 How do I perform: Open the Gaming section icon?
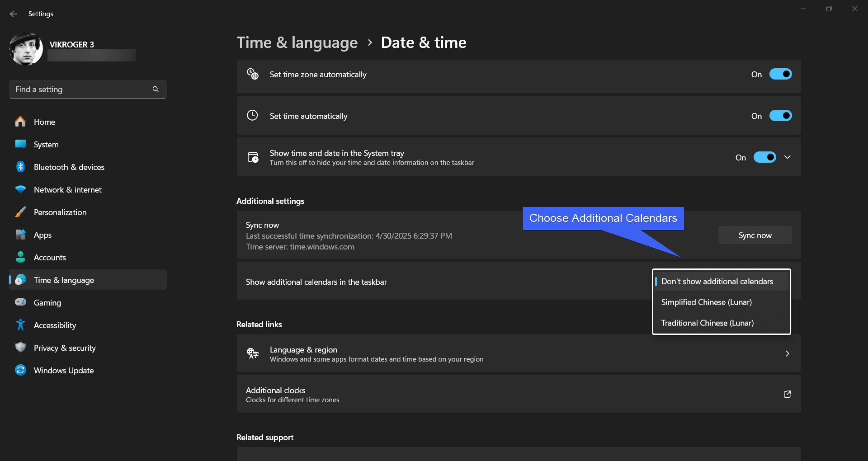pyautogui.click(x=20, y=302)
